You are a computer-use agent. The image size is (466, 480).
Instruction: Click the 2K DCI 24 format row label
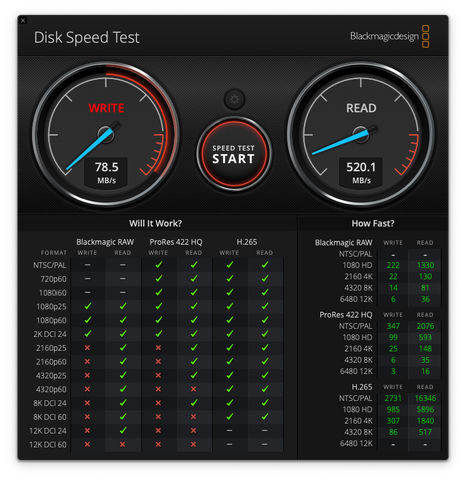[x=50, y=334]
